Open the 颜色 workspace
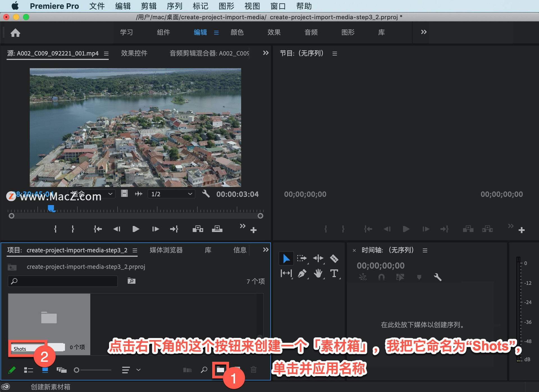The image size is (539, 392). click(237, 32)
